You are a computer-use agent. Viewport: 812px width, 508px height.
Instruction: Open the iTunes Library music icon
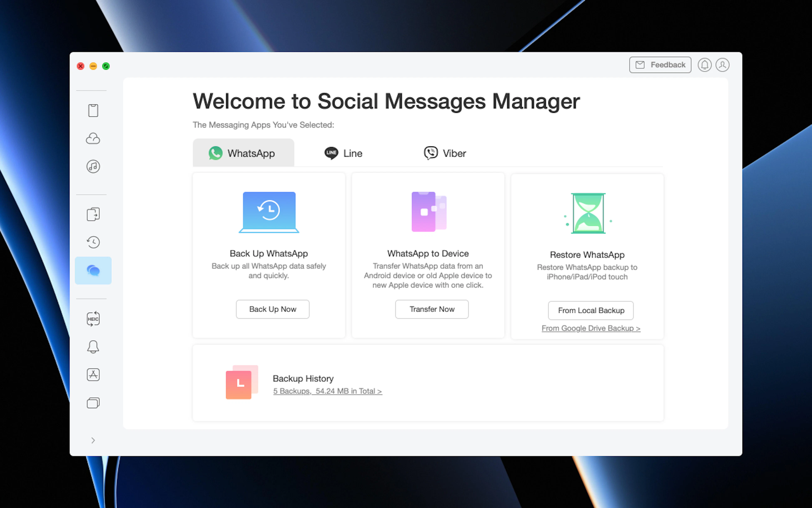click(93, 166)
